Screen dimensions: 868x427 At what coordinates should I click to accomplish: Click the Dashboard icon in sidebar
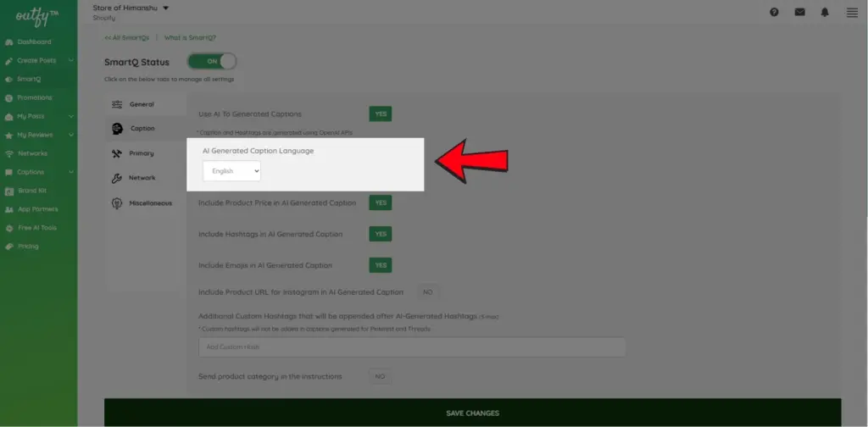9,42
